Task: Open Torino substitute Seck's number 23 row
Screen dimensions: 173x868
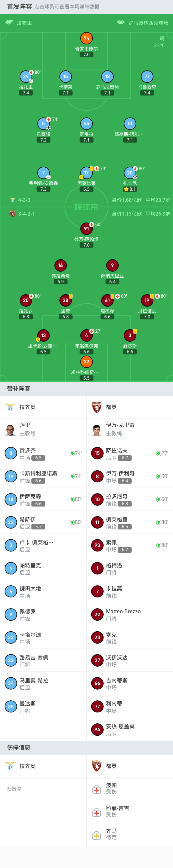Action: (x=130, y=638)
